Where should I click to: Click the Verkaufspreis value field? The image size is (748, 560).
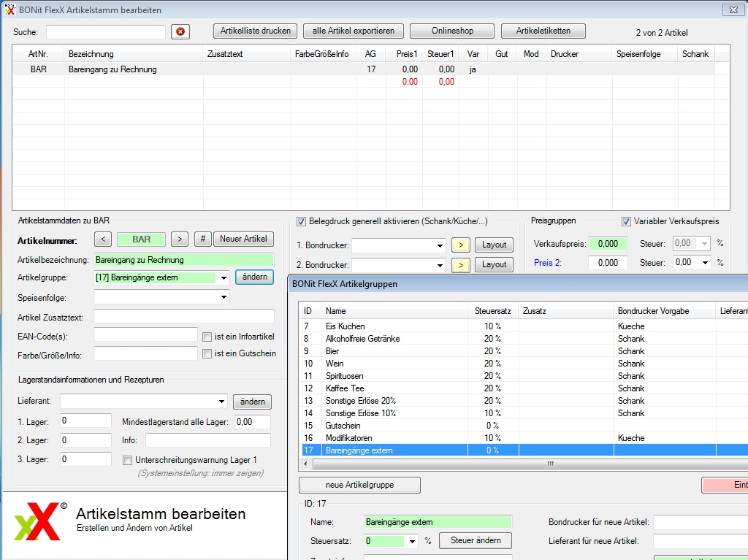point(608,244)
